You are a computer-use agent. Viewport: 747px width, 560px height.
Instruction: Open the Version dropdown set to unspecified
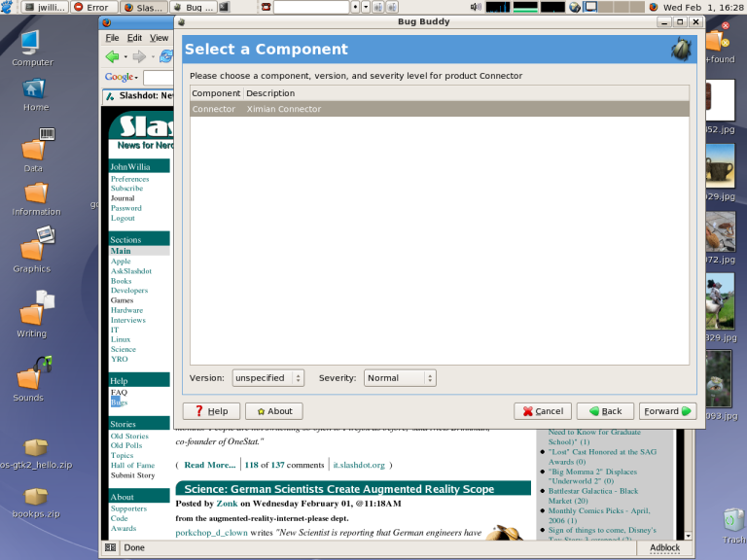pos(268,378)
